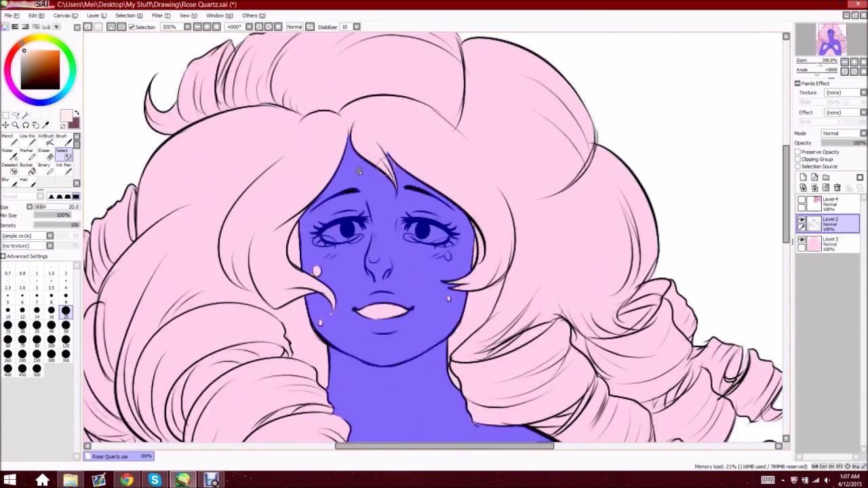The width and height of the screenshot is (868, 488).
Task: Show the color wheel panel
Action: pyautogui.click(x=5, y=26)
